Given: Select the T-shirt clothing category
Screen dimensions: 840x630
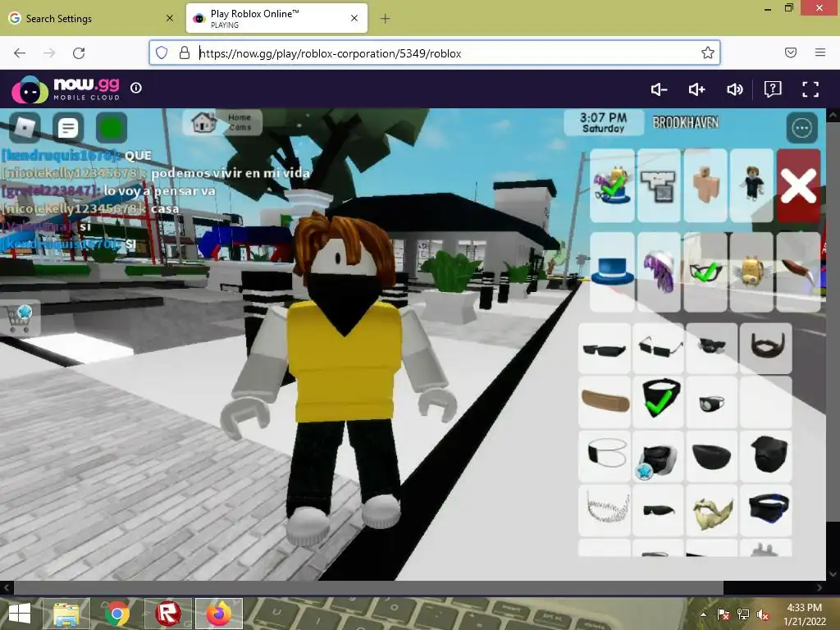Looking at the screenshot, I should 659,185.
